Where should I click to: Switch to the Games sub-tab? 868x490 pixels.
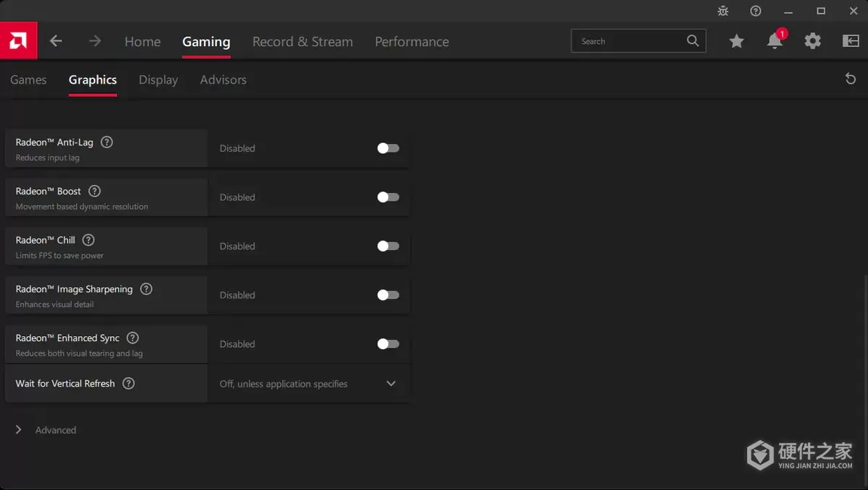pyautogui.click(x=28, y=79)
